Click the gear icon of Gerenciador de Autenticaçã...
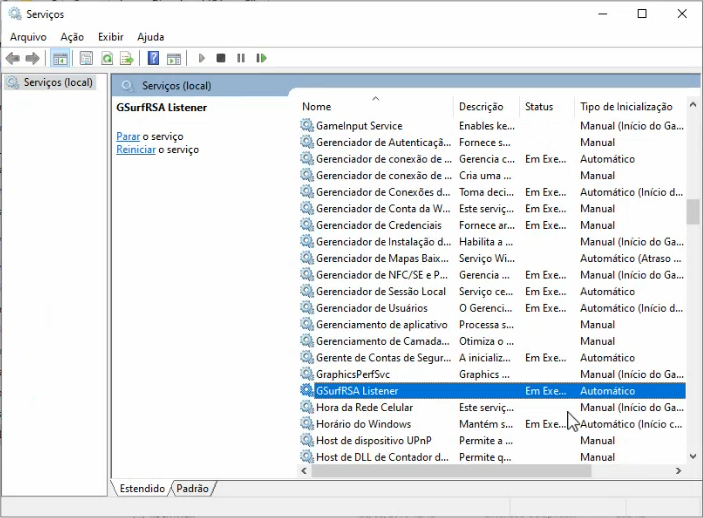This screenshot has width=703, height=518. [x=307, y=142]
